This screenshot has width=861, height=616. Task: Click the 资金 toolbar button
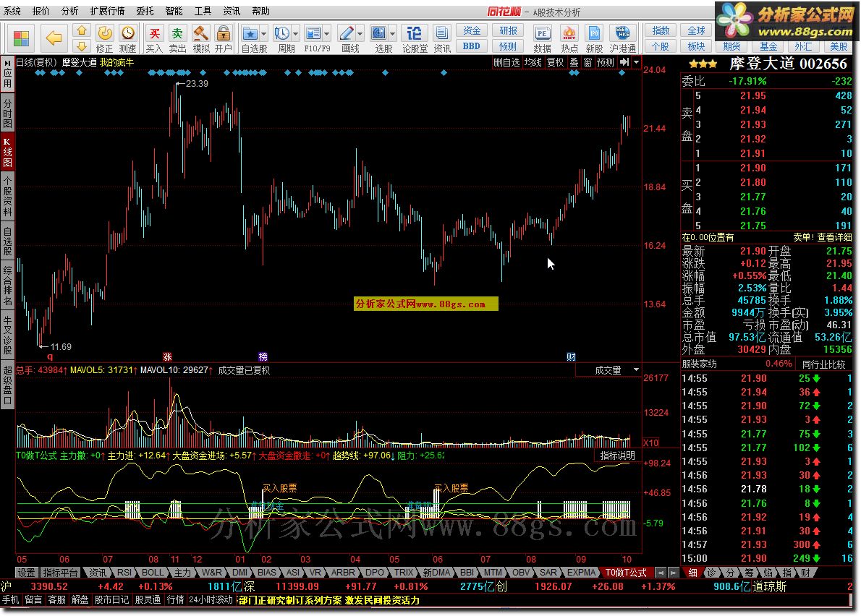pos(472,30)
